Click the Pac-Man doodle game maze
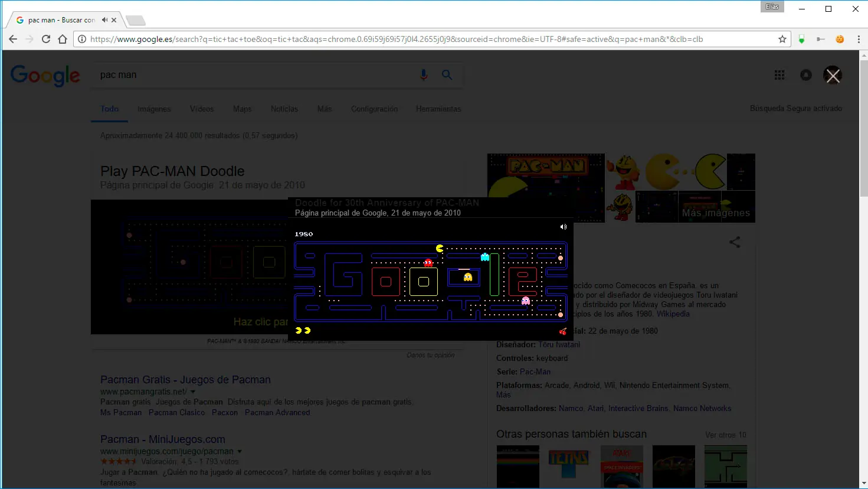This screenshot has width=868, height=489. [431, 281]
